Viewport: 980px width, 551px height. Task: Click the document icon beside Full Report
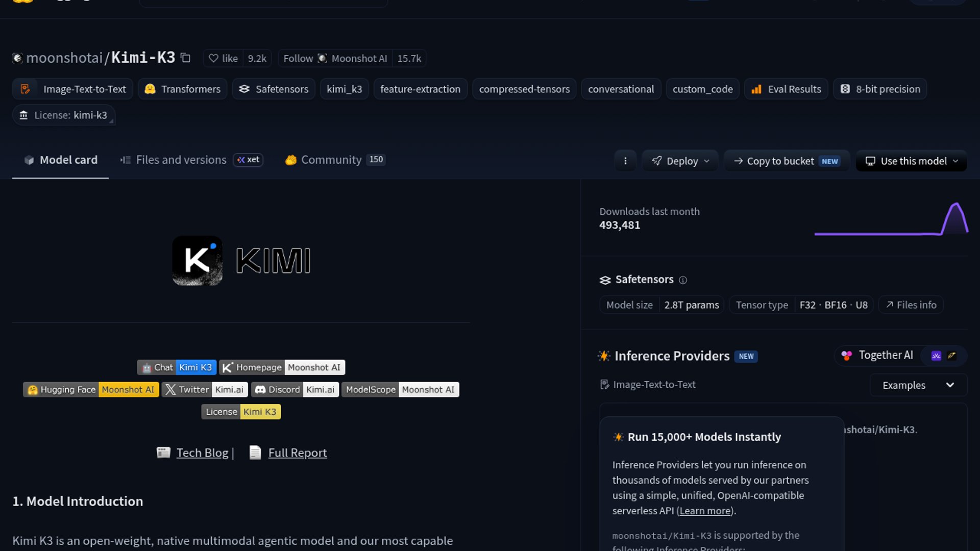(x=255, y=453)
